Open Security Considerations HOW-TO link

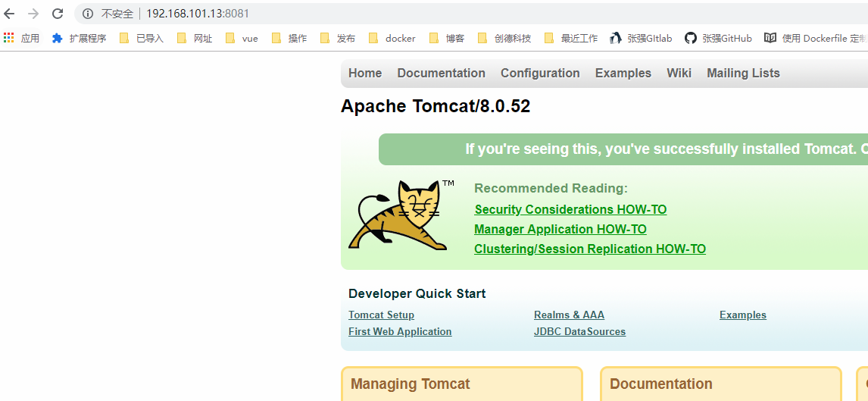(x=570, y=210)
